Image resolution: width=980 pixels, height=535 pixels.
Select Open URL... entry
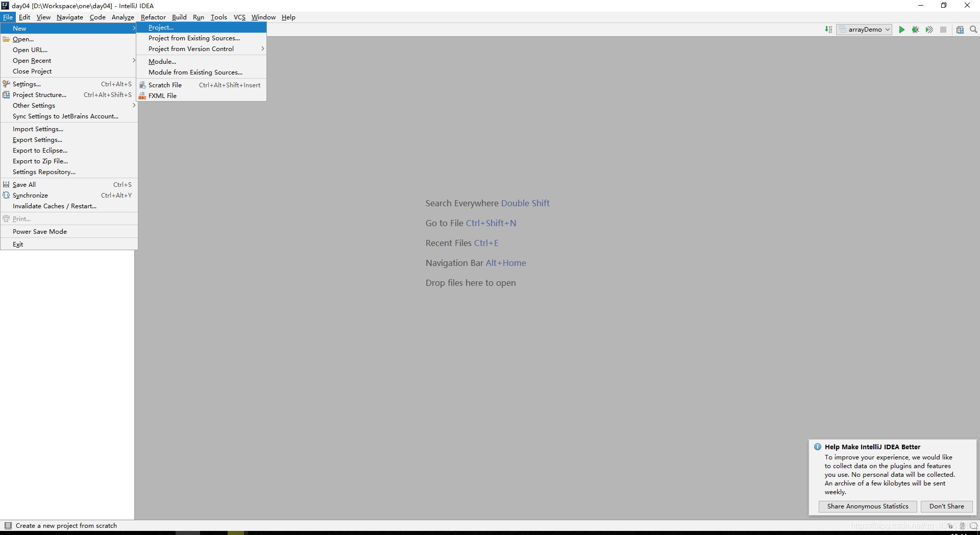69,50
